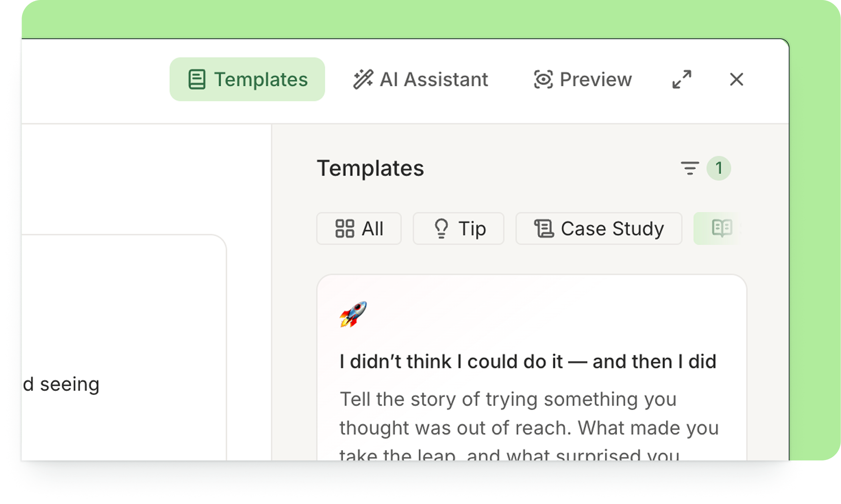841x504 pixels.
Task: Choose the 'I didn't think I could' template
Action: (x=528, y=361)
